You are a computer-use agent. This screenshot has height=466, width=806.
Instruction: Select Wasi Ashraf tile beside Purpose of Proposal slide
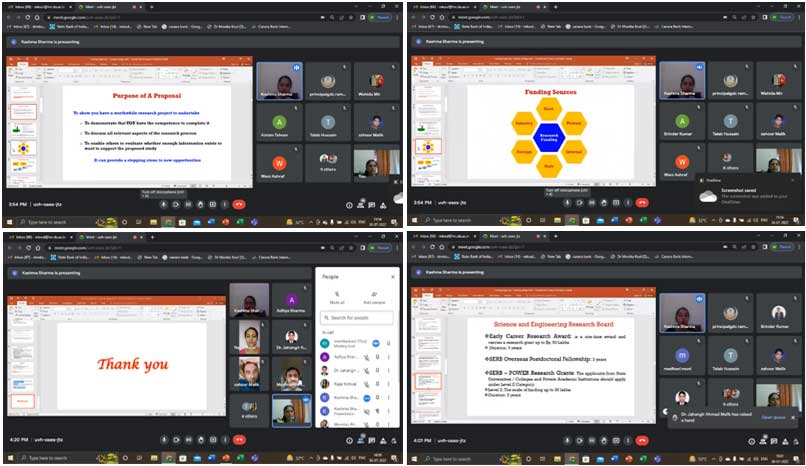[x=279, y=164]
